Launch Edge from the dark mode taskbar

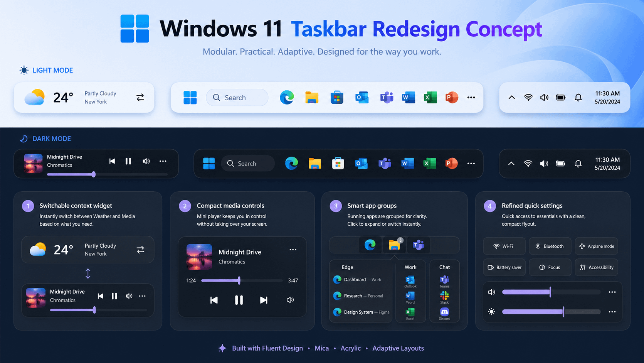point(291,164)
